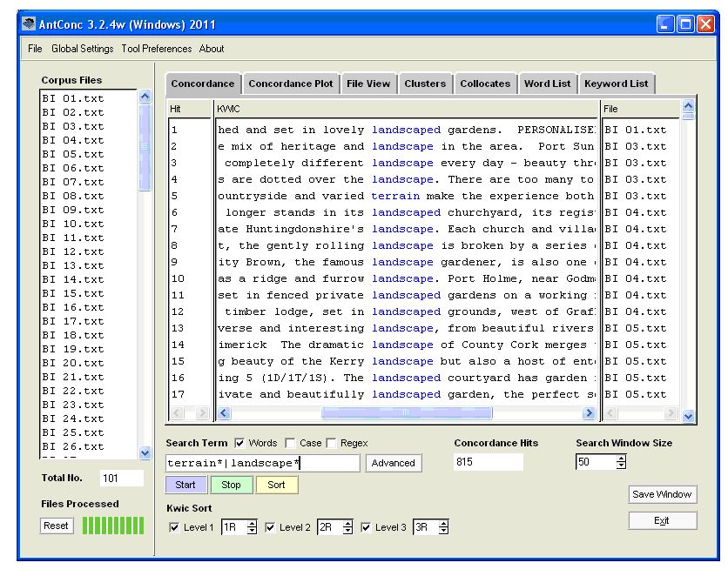The image size is (728, 576).
Task: Click the Hit column scroll right arrow
Action: (201, 412)
